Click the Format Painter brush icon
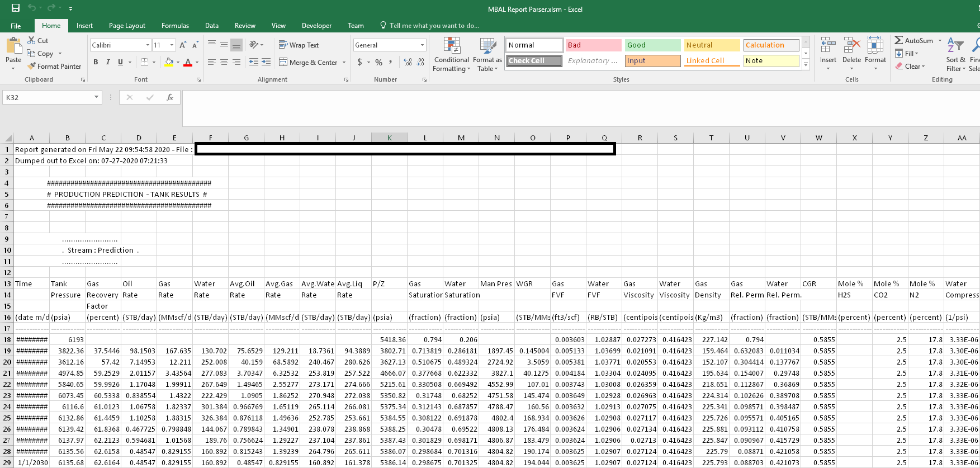The image size is (980, 468). [31, 66]
